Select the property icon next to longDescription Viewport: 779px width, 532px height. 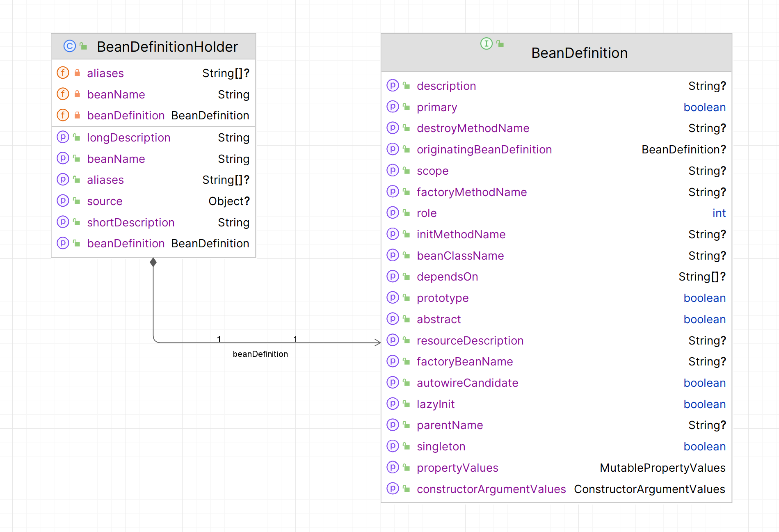[x=63, y=137]
